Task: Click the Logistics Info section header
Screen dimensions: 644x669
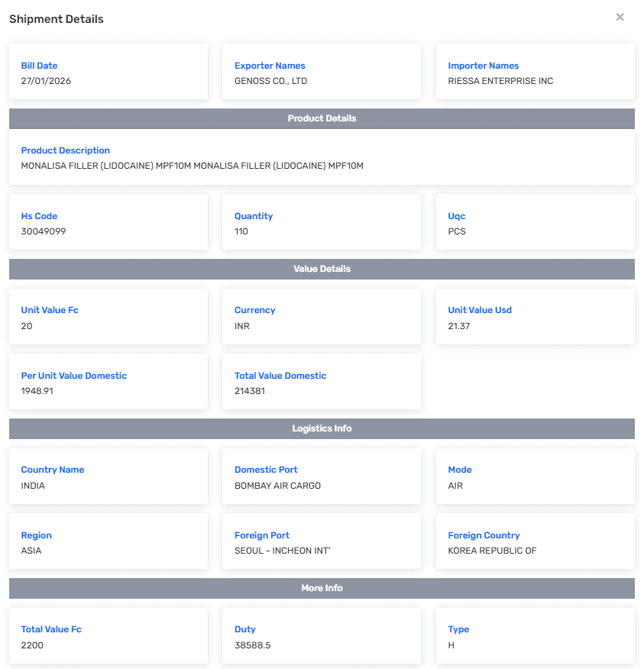Action: point(322,428)
